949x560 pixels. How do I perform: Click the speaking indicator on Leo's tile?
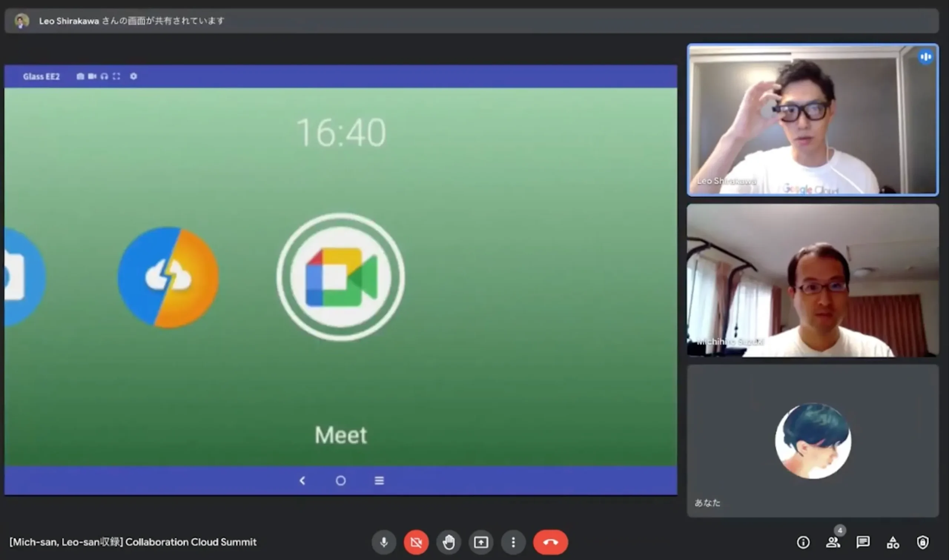(x=925, y=57)
